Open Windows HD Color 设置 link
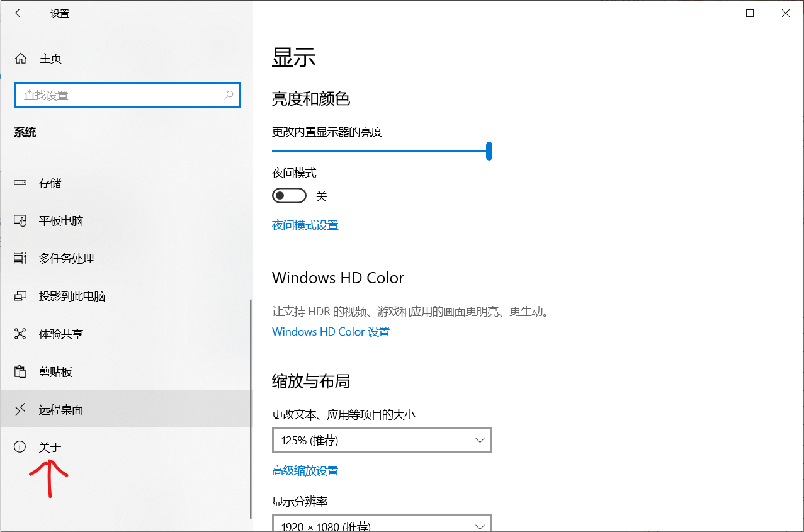 pos(331,331)
